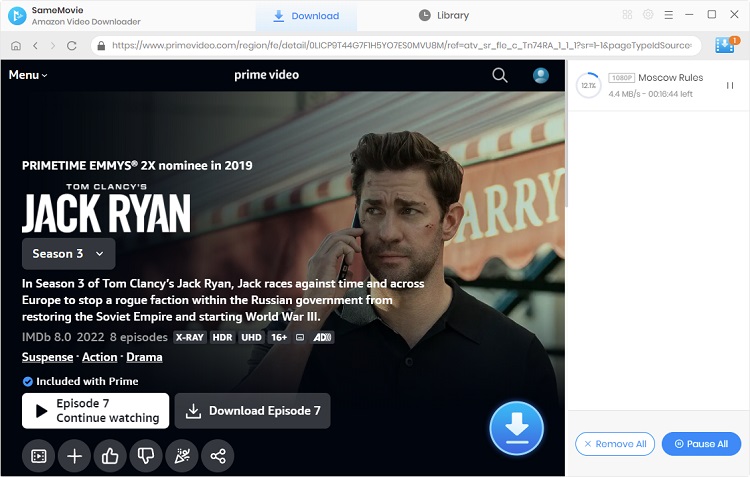Screen dimensions: 750x477
Task: Click the page vertical scrollbar
Action: (567, 134)
